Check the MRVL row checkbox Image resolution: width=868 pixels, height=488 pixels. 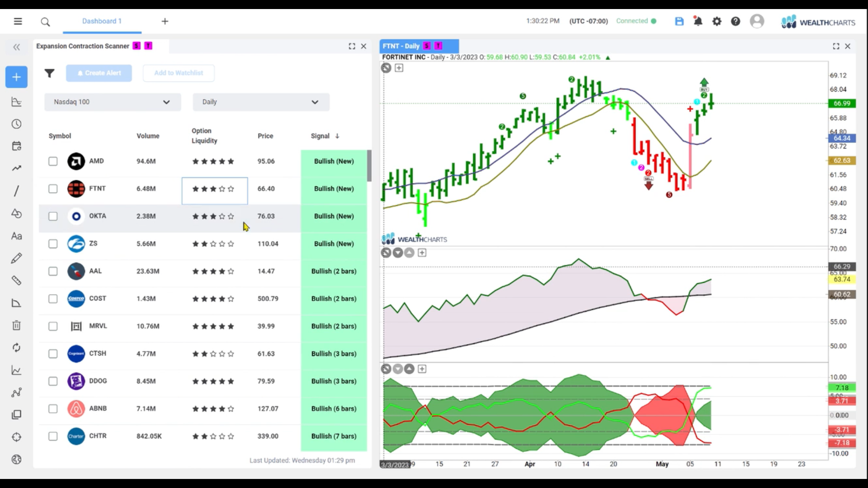[x=53, y=326]
